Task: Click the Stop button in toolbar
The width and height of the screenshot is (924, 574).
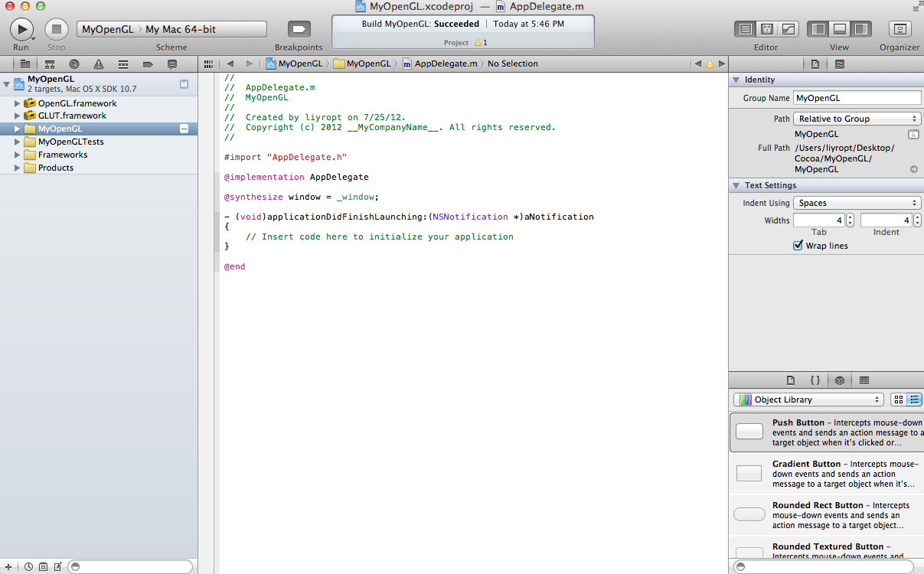Action: pos(57,29)
